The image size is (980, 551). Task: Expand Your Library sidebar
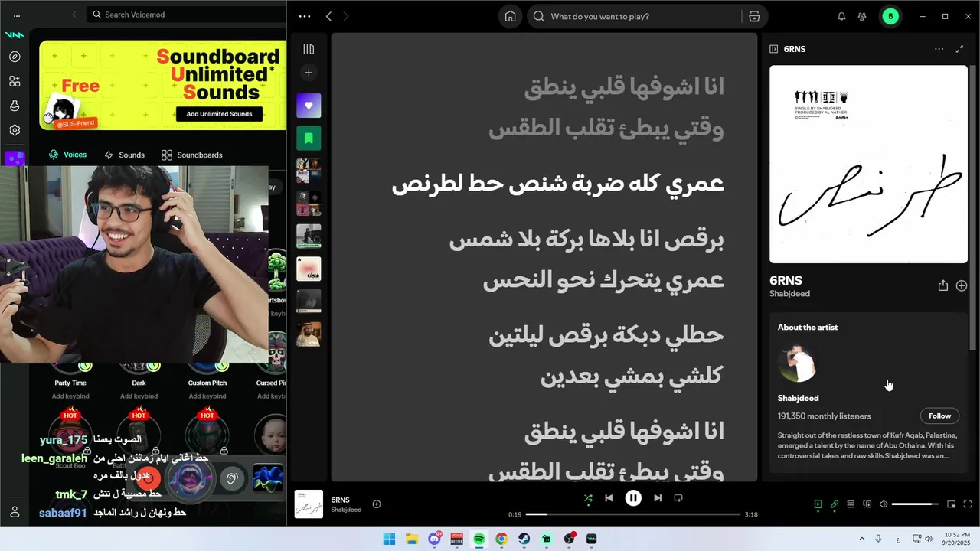click(x=309, y=49)
